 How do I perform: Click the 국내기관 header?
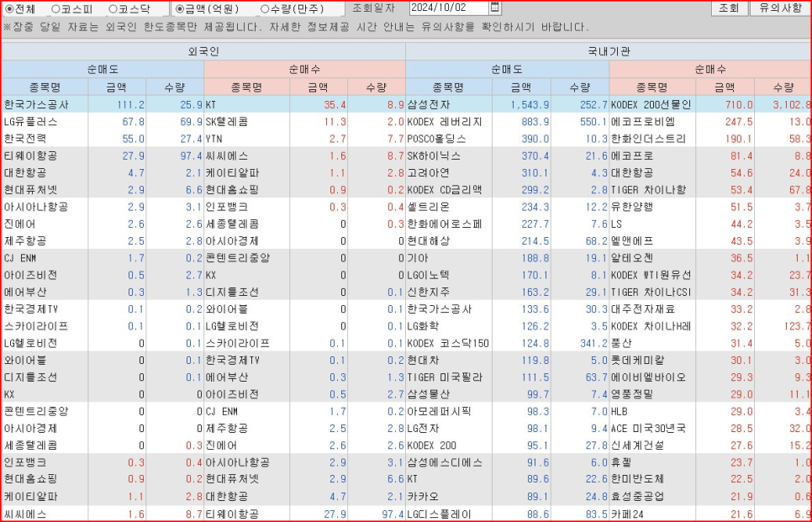tap(609, 51)
